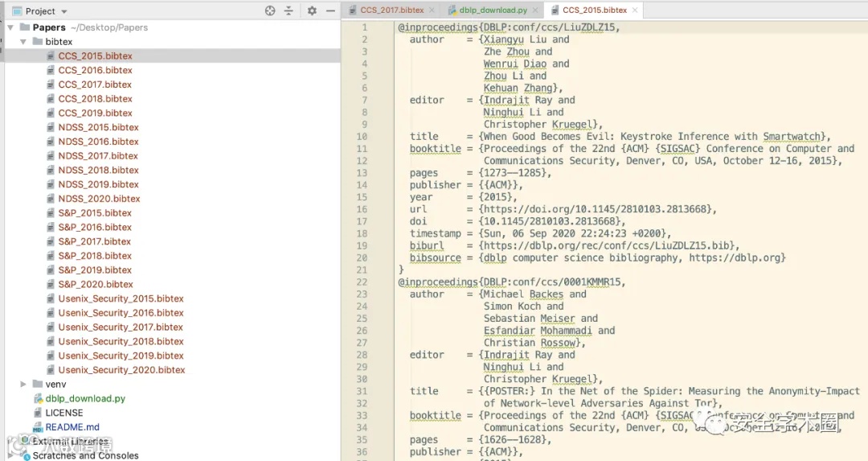Click the Papers folder icon

pyautogui.click(x=24, y=27)
